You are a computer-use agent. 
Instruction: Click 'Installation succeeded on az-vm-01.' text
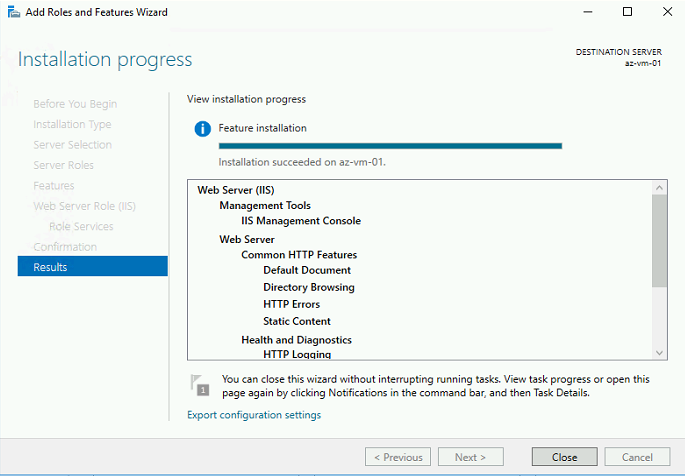302,162
